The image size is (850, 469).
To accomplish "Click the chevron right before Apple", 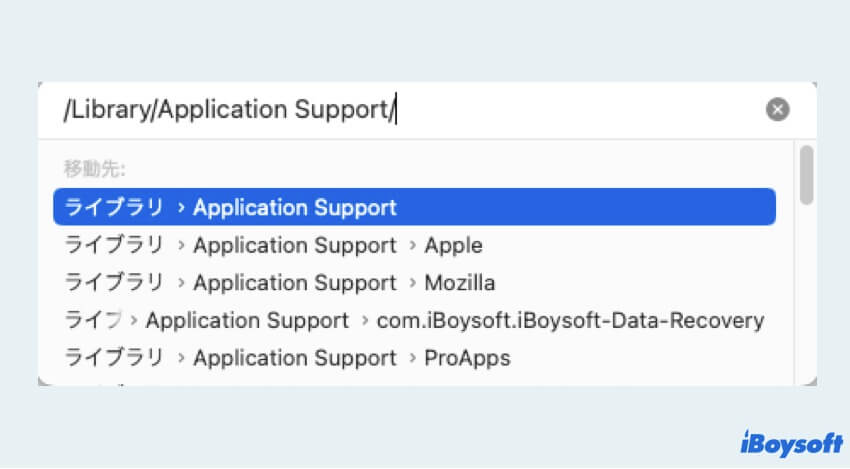I will (411, 246).
